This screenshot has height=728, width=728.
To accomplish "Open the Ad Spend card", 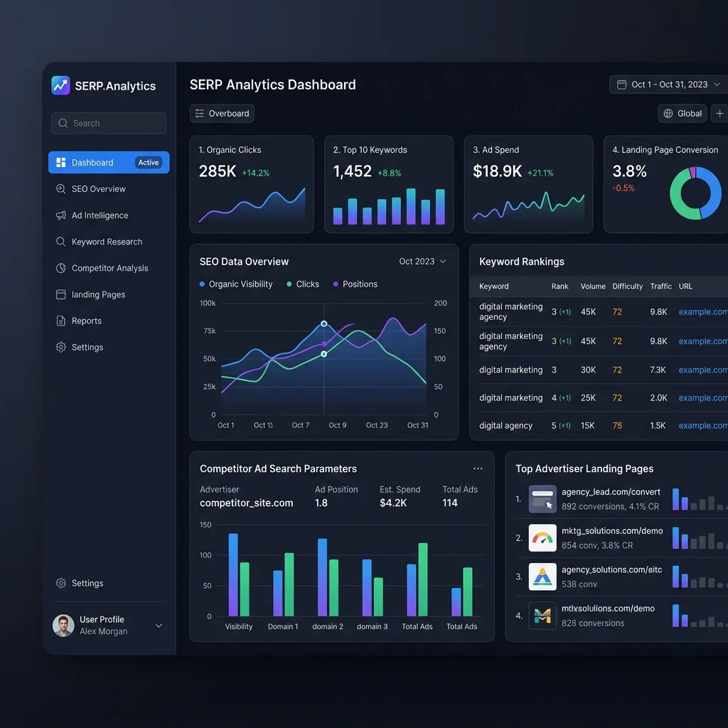I will (528, 184).
